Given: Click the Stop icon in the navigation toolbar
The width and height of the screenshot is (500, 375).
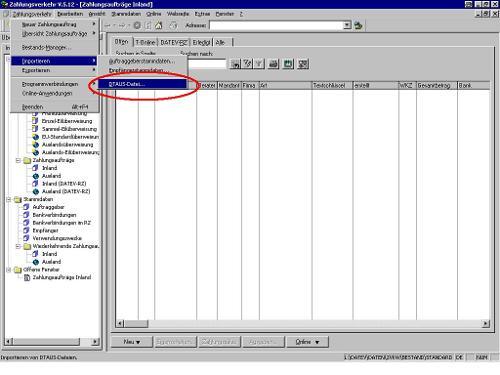Looking at the screenshot, I should [137, 25].
